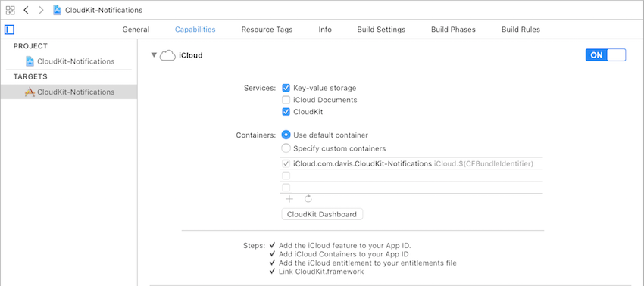Image resolution: width=644 pixels, height=286 pixels.
Task: Click the target app icon under TARGETS
Action: [x=30, y=92]
